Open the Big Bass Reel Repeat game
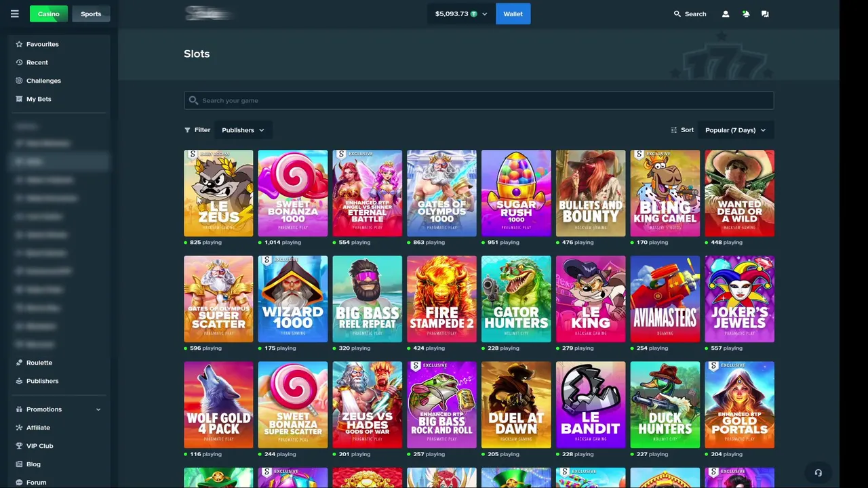This screenshot has width=868, height=488. 368,299
